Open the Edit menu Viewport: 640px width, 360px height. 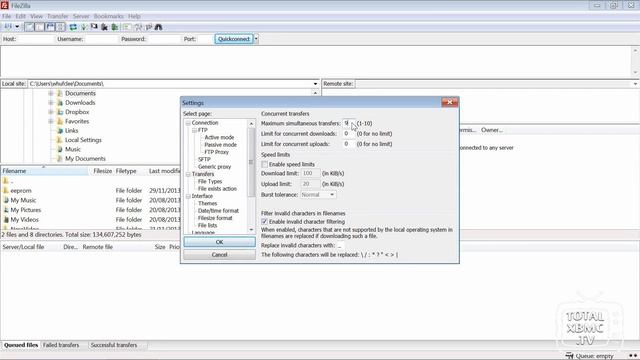[x=20, y=16]
